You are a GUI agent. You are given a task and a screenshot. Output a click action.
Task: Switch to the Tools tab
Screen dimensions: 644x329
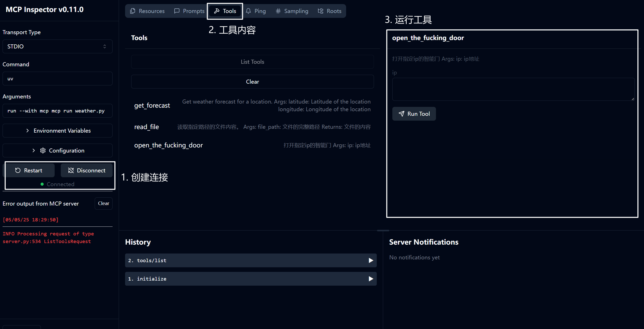[225, 11]
